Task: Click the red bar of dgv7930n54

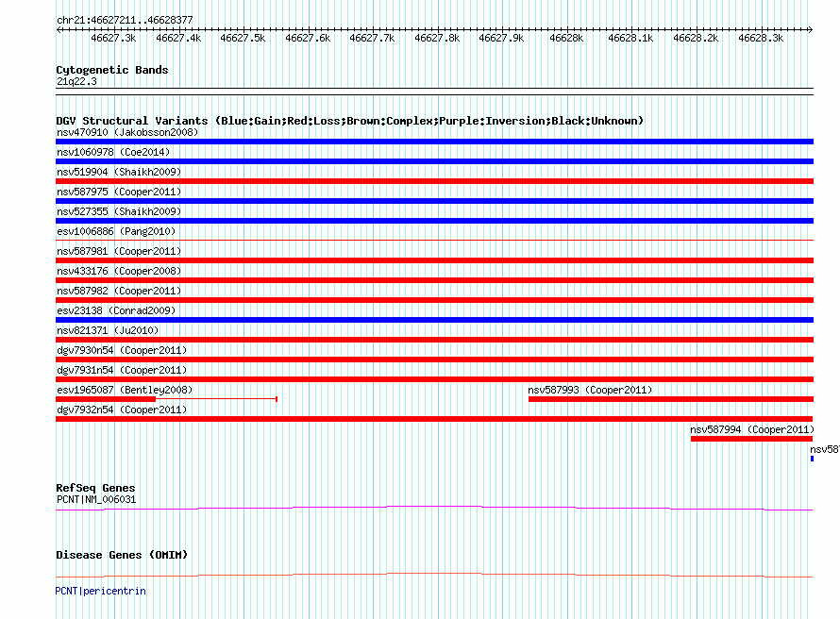Action: coord(434,360)
